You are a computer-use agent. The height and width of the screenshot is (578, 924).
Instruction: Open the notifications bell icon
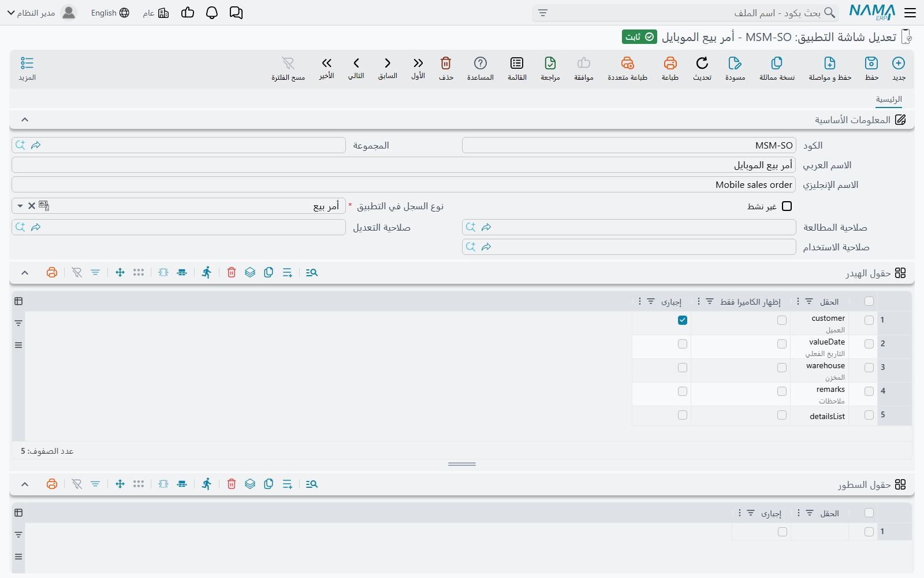(x=212, y=13)
